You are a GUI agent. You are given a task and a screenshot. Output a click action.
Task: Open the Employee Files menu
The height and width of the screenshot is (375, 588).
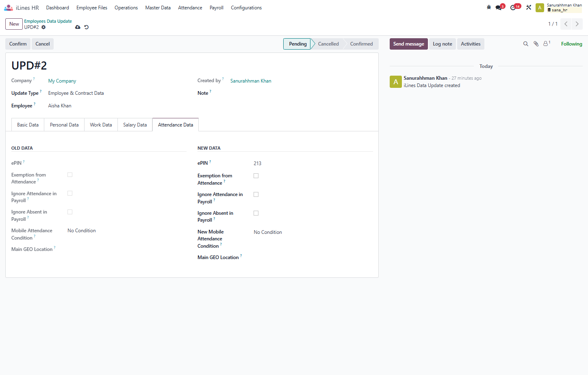[x=92, y=8]
